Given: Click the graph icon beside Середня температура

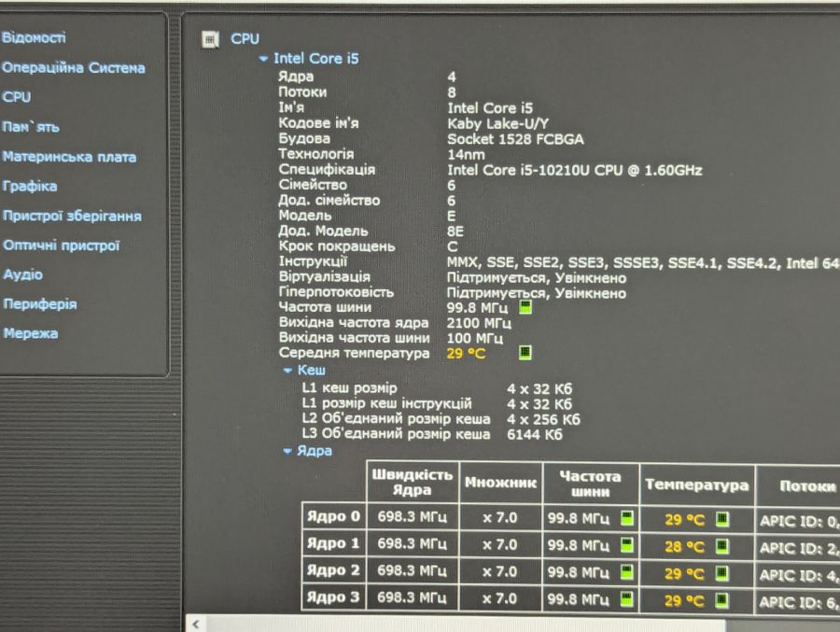Looking at the screenshot, I should pos(525,352).
